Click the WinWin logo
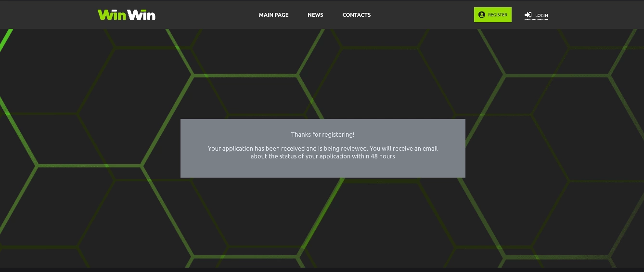Screen dimensions: 644x272 (126, 15)
